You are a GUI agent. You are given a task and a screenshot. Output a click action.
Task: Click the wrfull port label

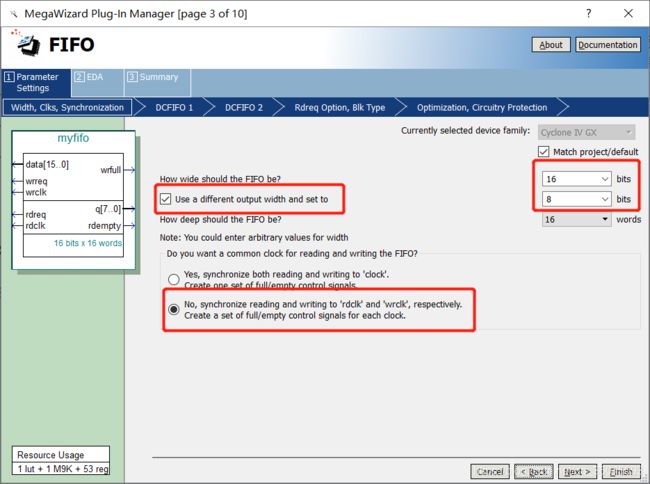coord(111,170)
